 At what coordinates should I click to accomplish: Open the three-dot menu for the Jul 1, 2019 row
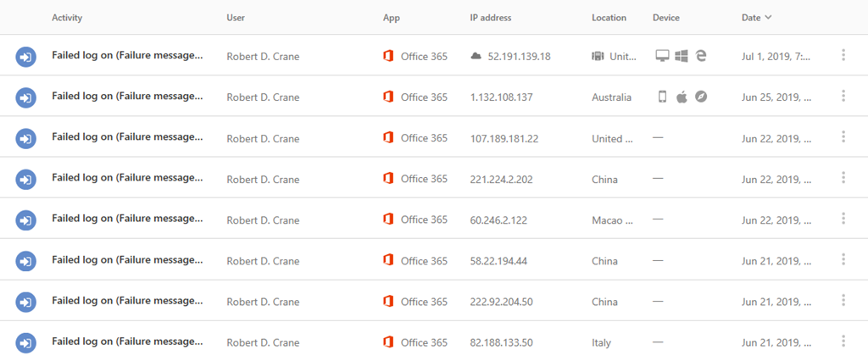coord(843,56)
